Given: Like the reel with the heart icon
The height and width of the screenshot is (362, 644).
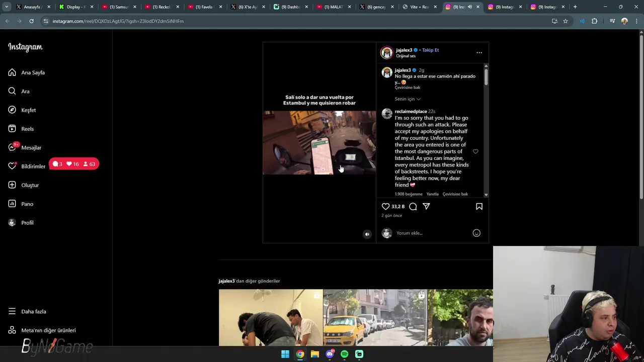Looking at the screenshot, I should (385, 206).
